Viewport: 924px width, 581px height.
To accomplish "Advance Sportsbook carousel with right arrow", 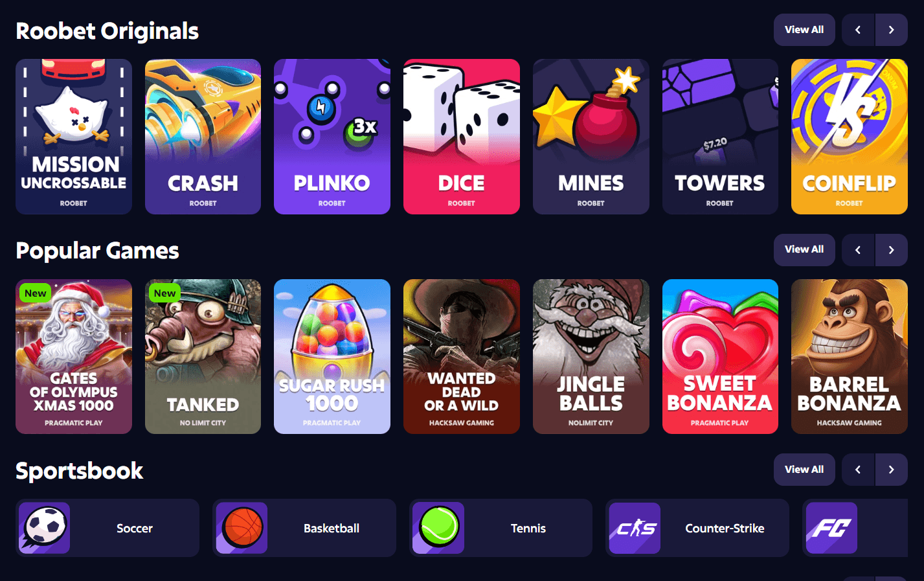I will click(x=892, y=470).
